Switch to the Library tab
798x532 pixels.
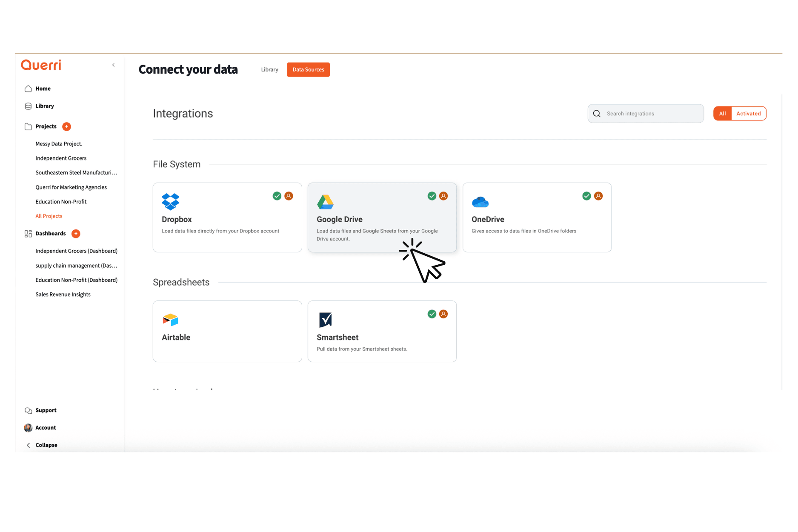(269, 70)
